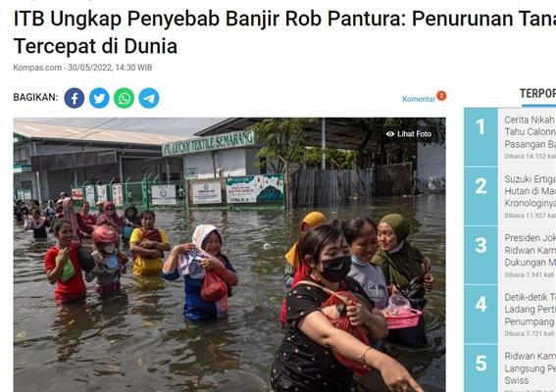The height and width of the screenshot is (392, 556).
Task: Click the red comment count badge
Action: point(441,96)
